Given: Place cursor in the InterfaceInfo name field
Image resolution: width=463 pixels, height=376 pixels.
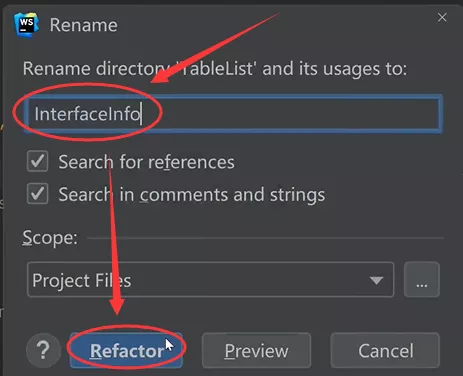Looking at the screenshot, I should click(233, 114).
